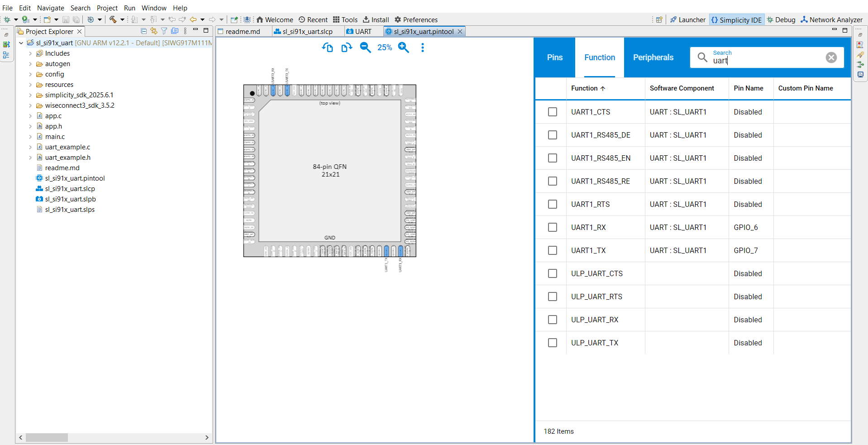Rotate pin view clockwise
Image resolution: width=868 pixels, height=445 pixels.
coord(347,48)
